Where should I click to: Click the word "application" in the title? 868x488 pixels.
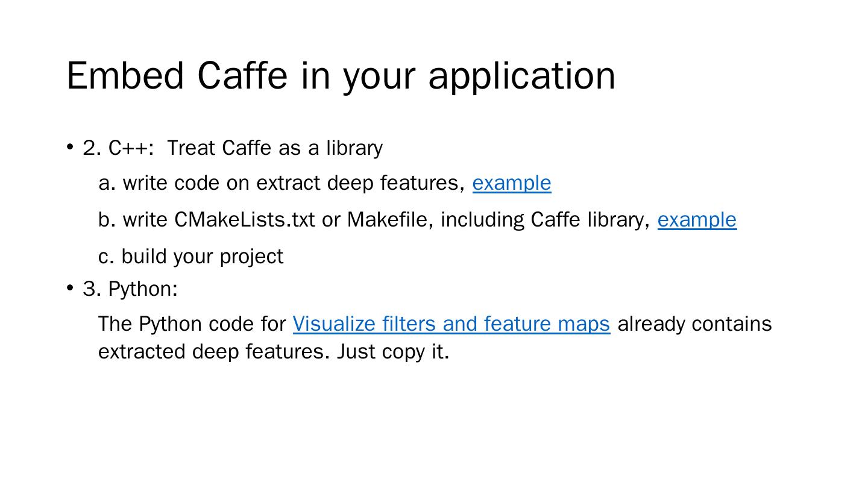(x=521, y=77)
